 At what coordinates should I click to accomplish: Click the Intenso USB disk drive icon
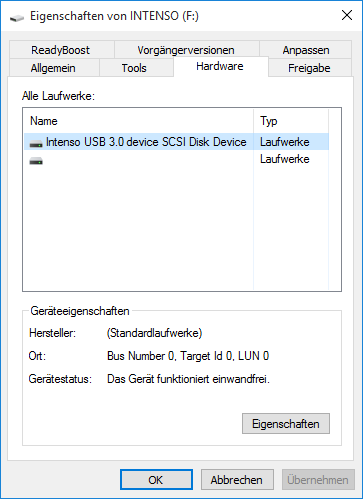click(x=36, y=143)
